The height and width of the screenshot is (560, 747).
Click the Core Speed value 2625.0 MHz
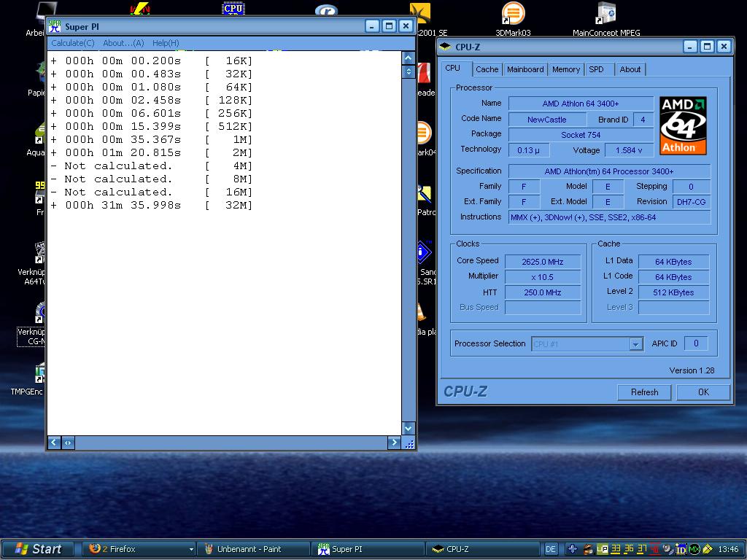[x=542, y=262]
